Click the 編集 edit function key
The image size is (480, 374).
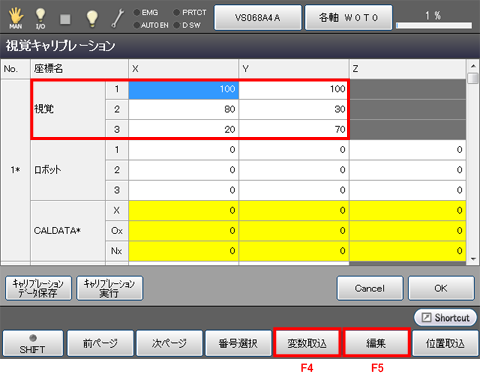pos(376,343)
